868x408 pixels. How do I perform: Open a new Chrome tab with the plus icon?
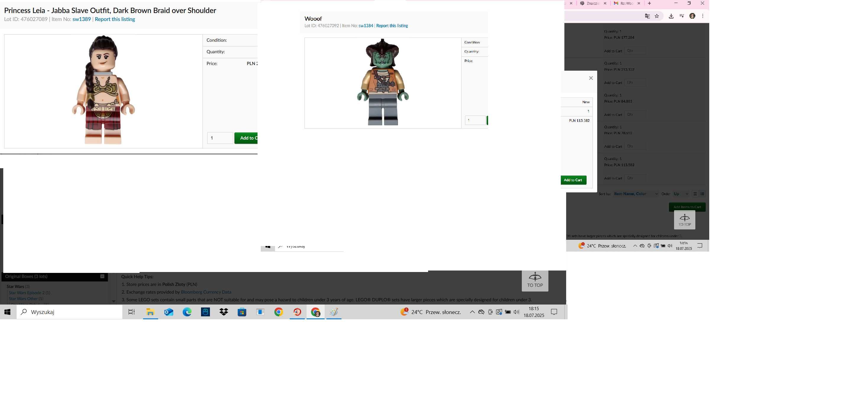click(x=649, y=3)
